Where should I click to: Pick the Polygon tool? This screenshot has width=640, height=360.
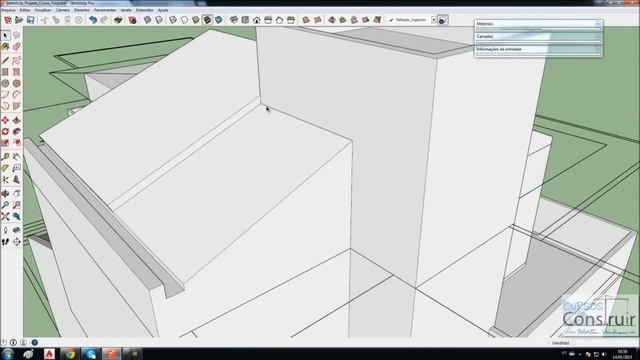pos(16,83)
